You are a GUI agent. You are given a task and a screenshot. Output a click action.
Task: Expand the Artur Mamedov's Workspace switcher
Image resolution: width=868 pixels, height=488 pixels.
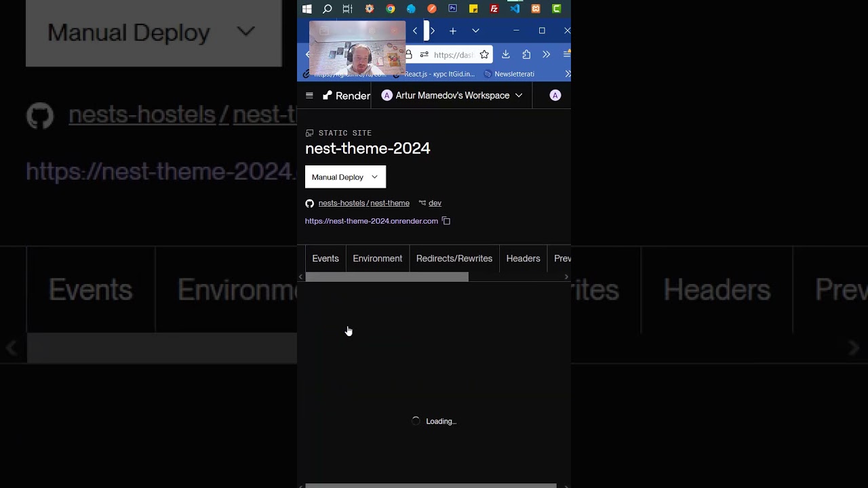(452, 96)
